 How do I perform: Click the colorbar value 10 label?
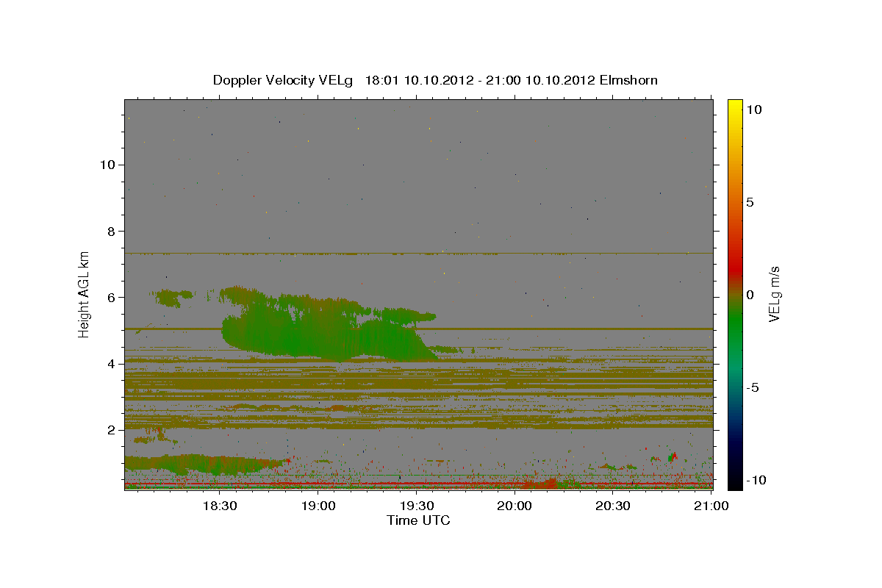(753, 109)
